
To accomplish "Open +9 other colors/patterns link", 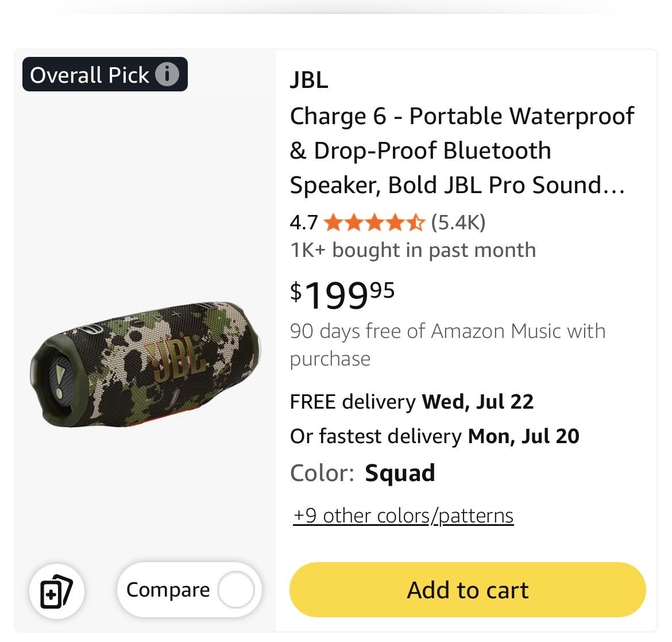I will pos(403,516).
